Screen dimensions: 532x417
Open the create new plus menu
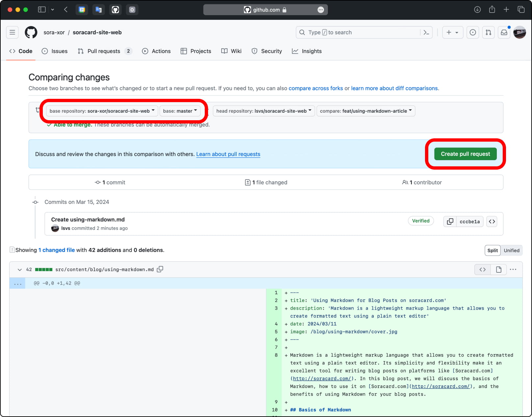click(453, 32)
